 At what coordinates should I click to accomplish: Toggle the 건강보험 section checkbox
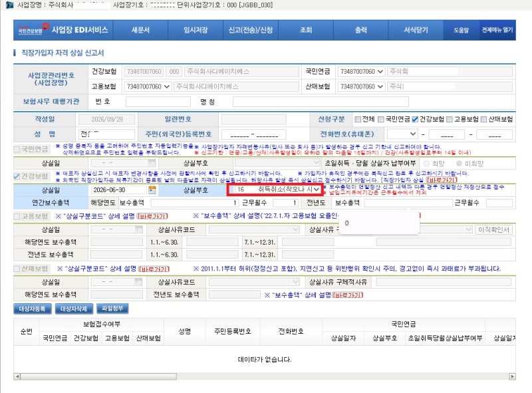tap(17, 176)
